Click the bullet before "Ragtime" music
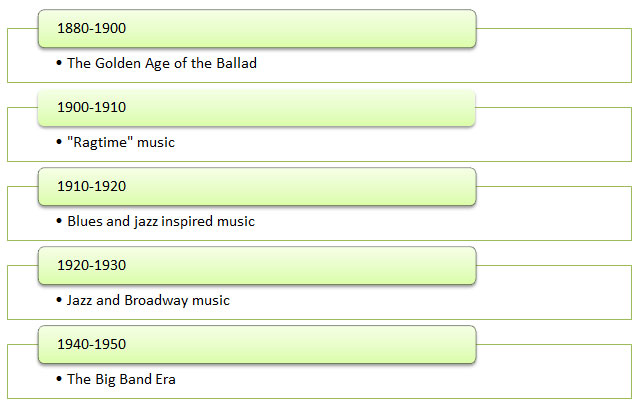This screenshot has width=640, height=408. click(59, 142)
